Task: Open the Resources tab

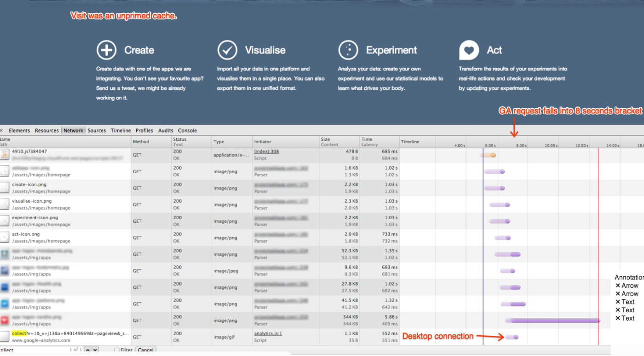Action: (47, 130)
